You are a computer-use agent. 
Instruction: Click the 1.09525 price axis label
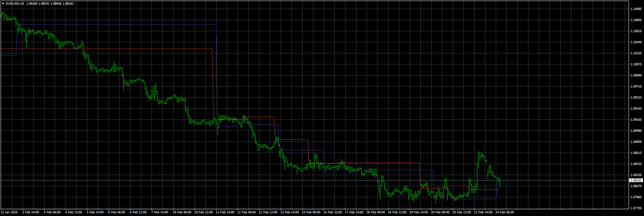(636, 98)
